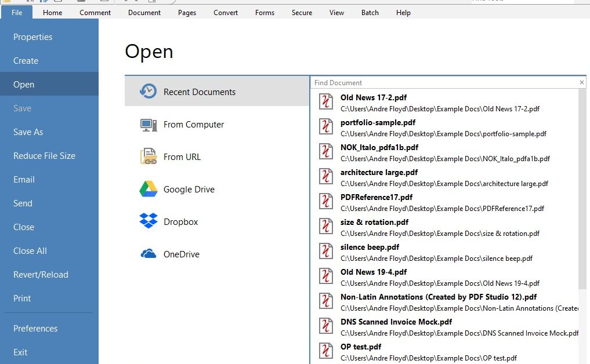Open a document from OneDrive
Image resolution: width=590 pixels, height=364 pixels.
click(x=150, y=254)
